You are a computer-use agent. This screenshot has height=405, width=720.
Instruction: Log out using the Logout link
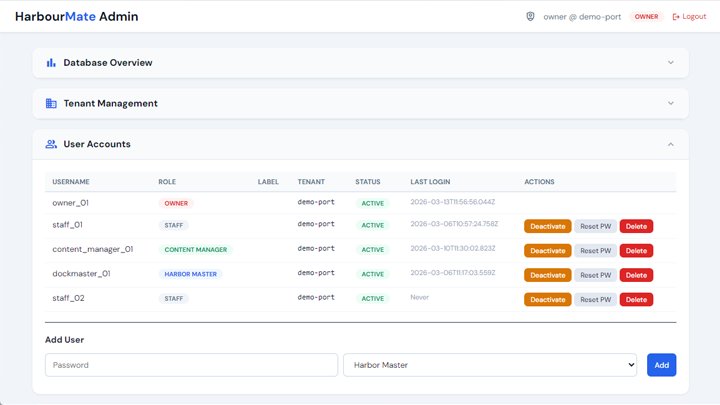[x=689, y=17]
